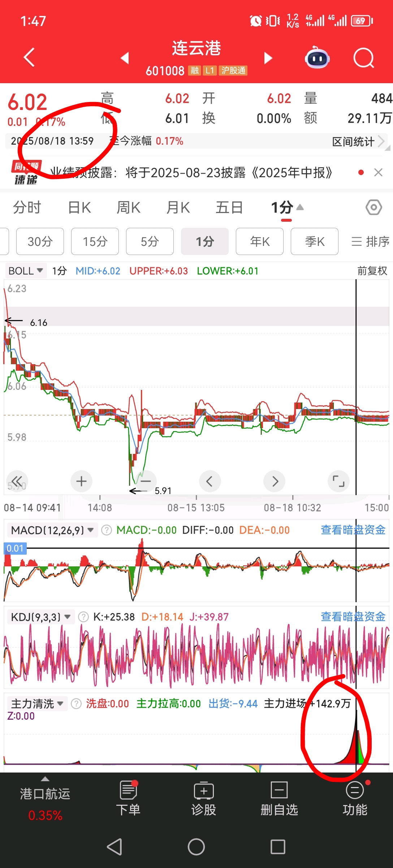393x868 pixels.
Task: Switch to 日K chart tab
Action: coord(79,208)
